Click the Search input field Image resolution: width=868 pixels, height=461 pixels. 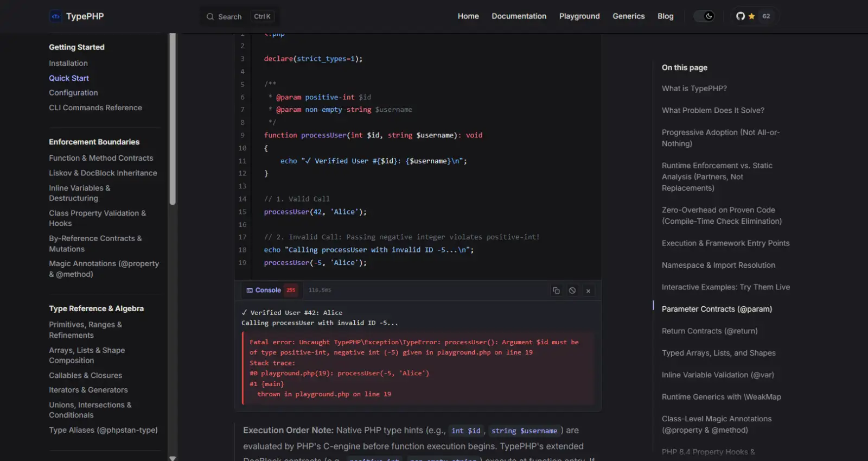click(x=240, y=17)
